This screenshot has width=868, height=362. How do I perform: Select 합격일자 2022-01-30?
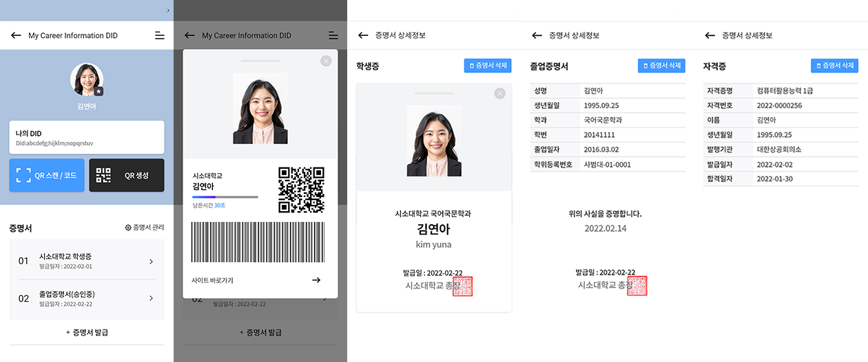tap(774, 179)
